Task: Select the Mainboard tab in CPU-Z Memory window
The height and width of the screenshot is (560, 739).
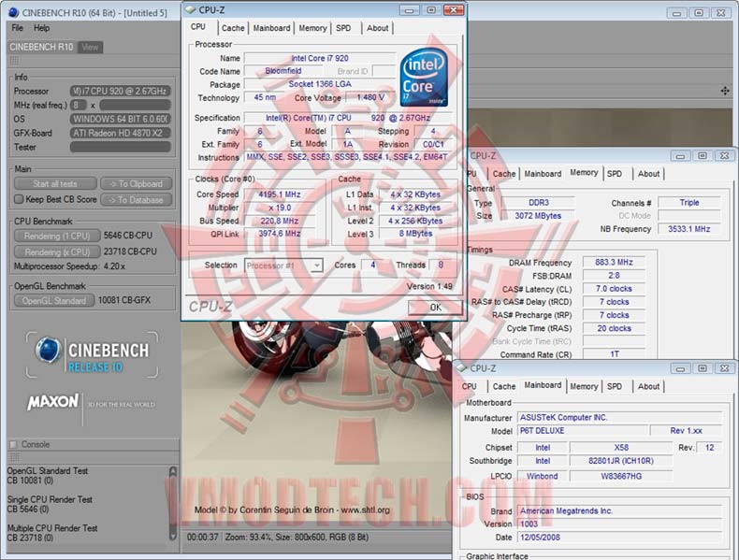Action: [x=543, y=174]
